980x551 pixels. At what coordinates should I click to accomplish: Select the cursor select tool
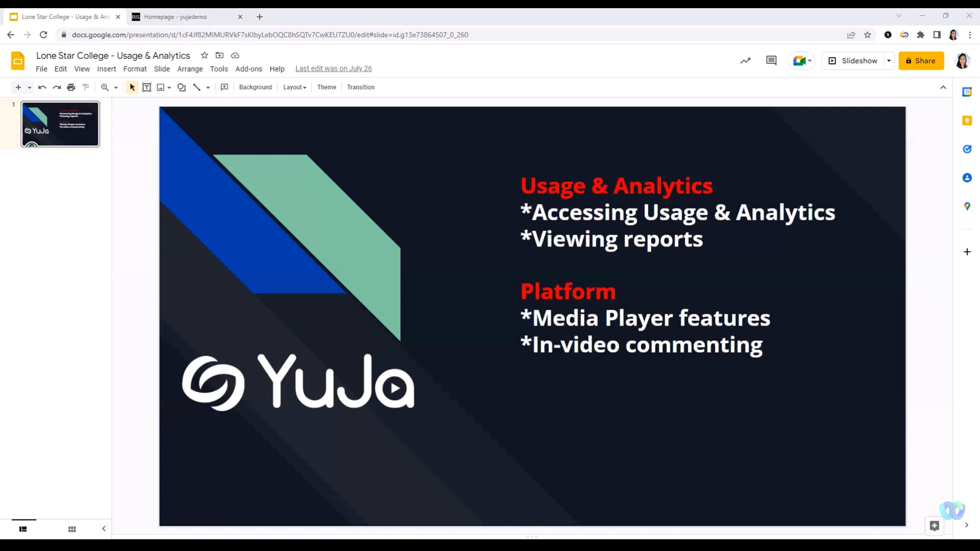click(x=132, y=87)
